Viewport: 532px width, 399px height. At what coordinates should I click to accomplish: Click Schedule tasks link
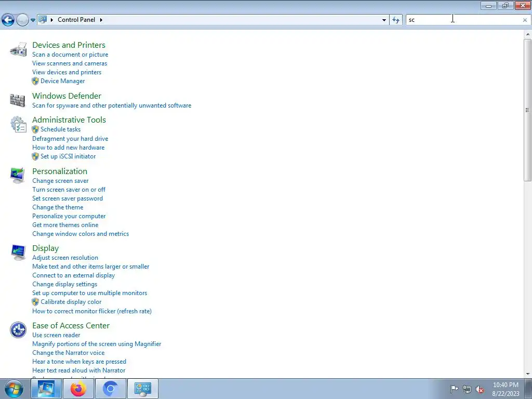tap(60, 129)
